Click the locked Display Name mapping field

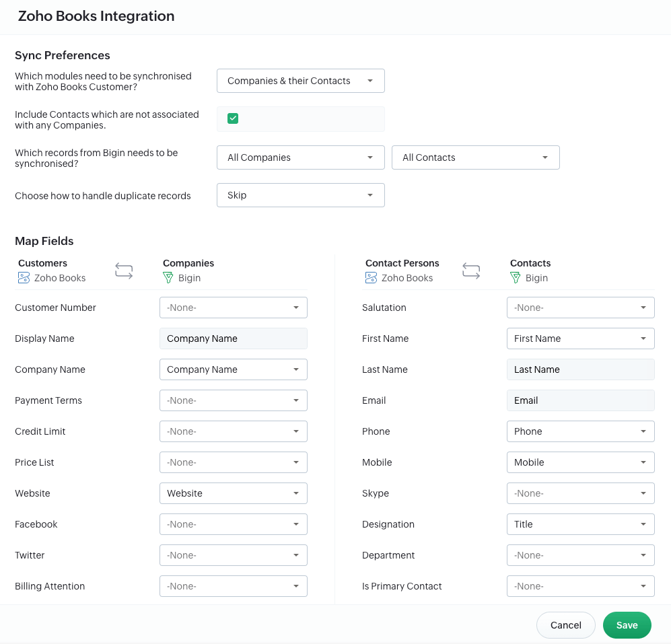233,338
